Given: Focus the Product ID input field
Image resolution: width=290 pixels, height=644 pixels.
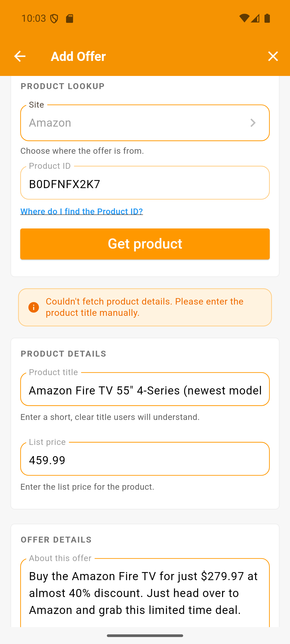Looking at the screenshot, I should coord(145,184).
